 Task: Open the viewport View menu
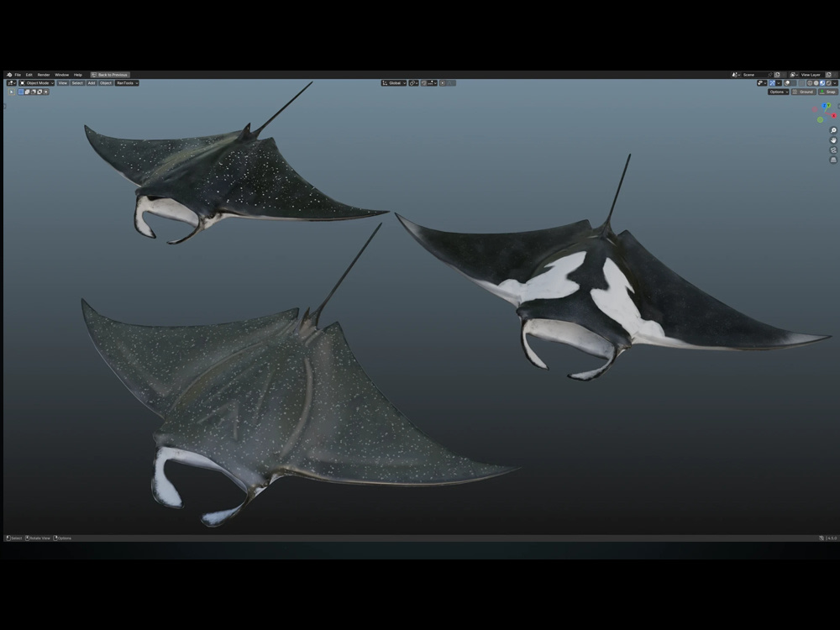coord(63,83)
